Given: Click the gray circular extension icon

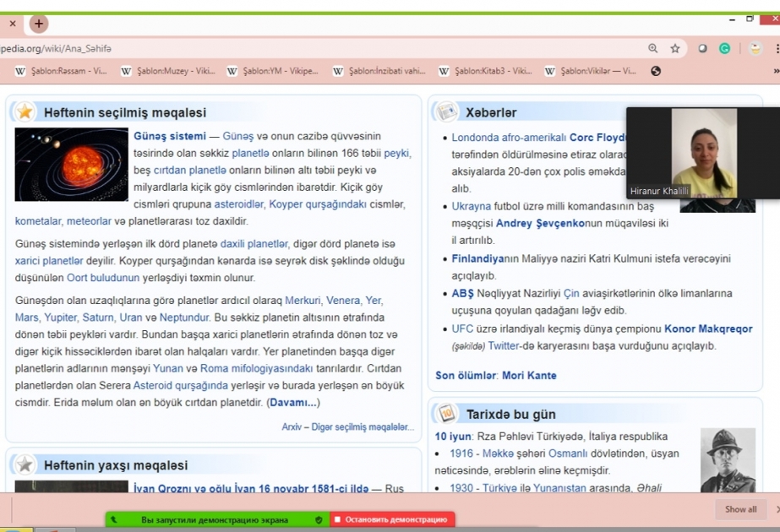Looking at the screenshot, I should point(702,48).
